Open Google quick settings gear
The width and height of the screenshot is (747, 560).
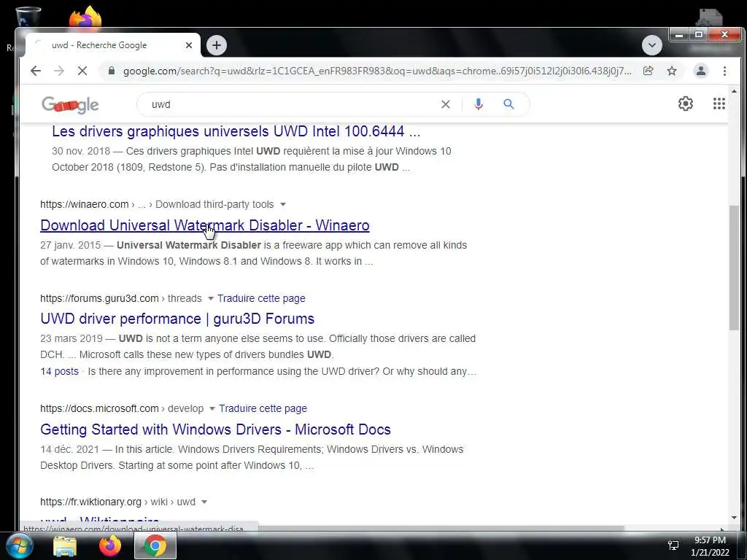coord(686,104)
